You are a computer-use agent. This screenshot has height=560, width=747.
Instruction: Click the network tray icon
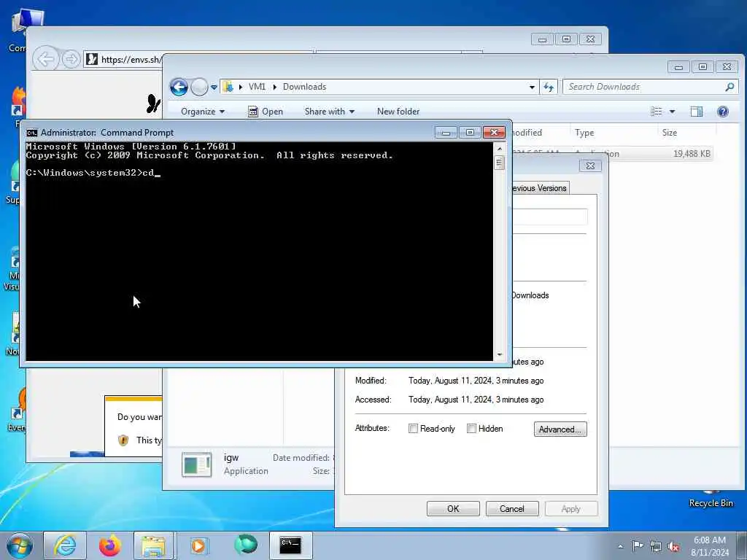[656, 546]
